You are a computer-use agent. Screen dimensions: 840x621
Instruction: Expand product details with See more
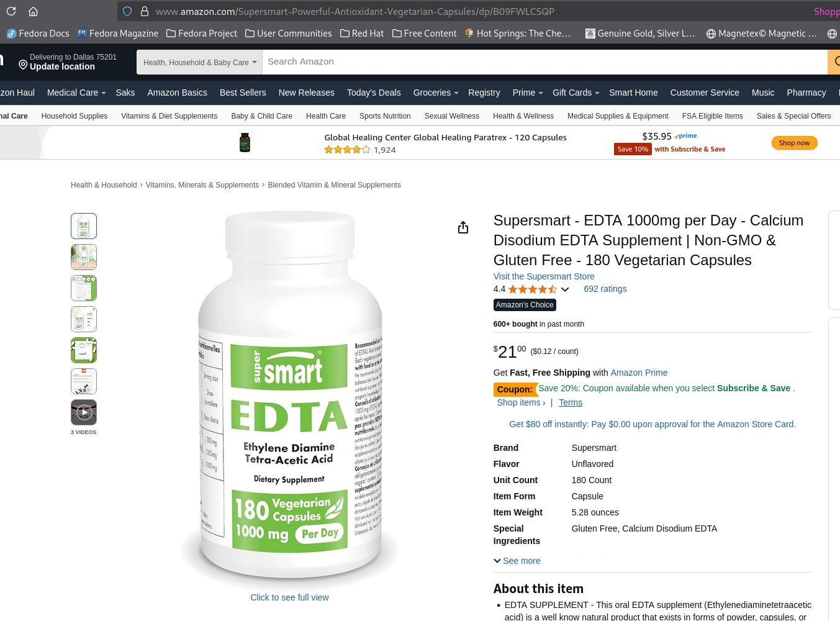(517, 561)
